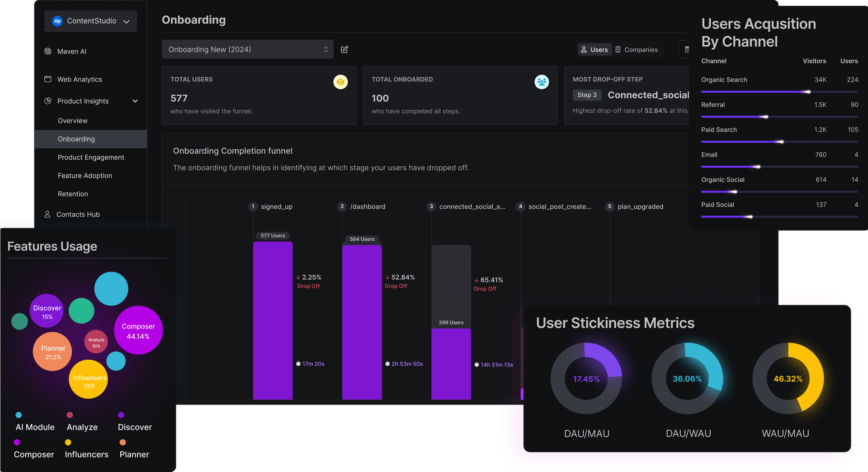
Task: Click the Step 3 badge
Action: 587,95
